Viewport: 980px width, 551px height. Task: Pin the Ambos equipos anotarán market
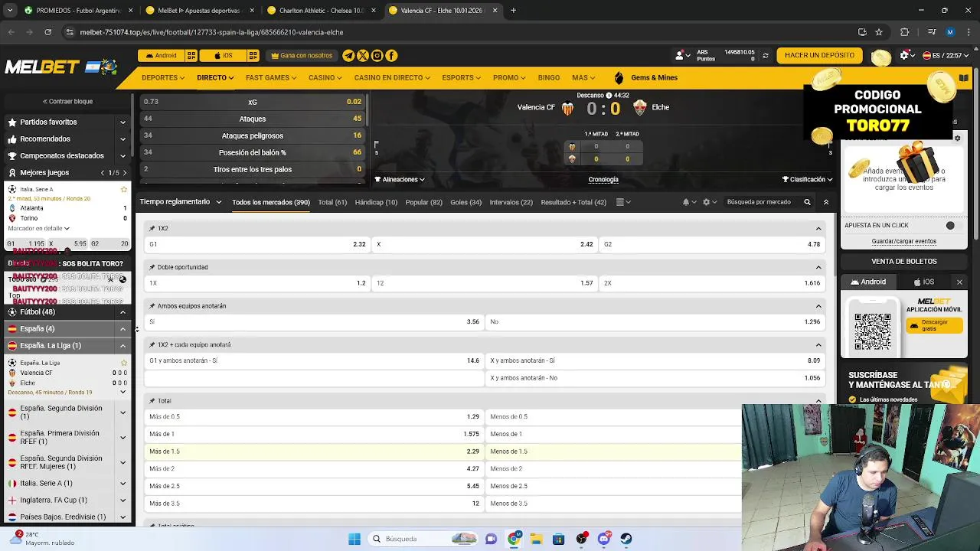pos(152,306)
